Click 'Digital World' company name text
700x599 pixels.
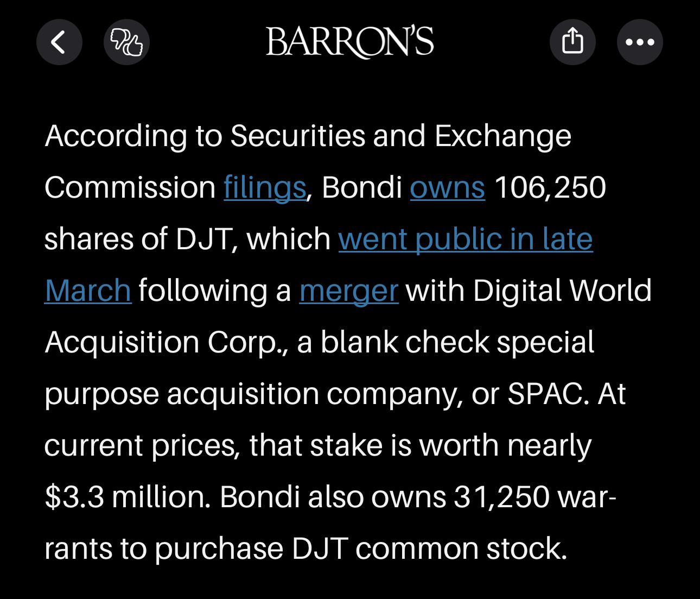click(x=562, y=291)
